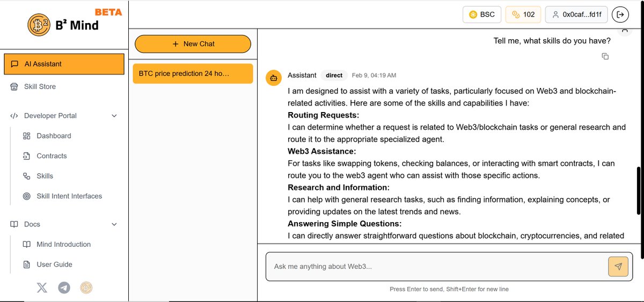Screen dimensions: 644x302
Task: Click the Developer Portal code icon
Action: [x=14, y=116]
